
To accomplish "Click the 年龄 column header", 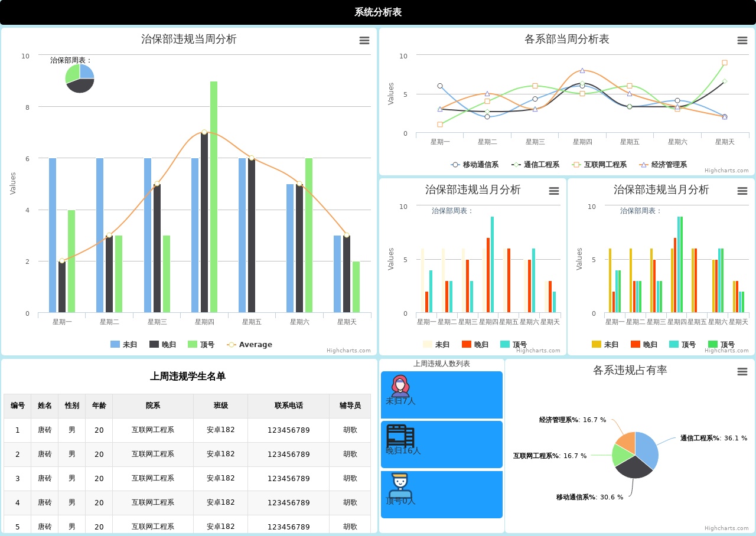I will click(x=99, y=406).
